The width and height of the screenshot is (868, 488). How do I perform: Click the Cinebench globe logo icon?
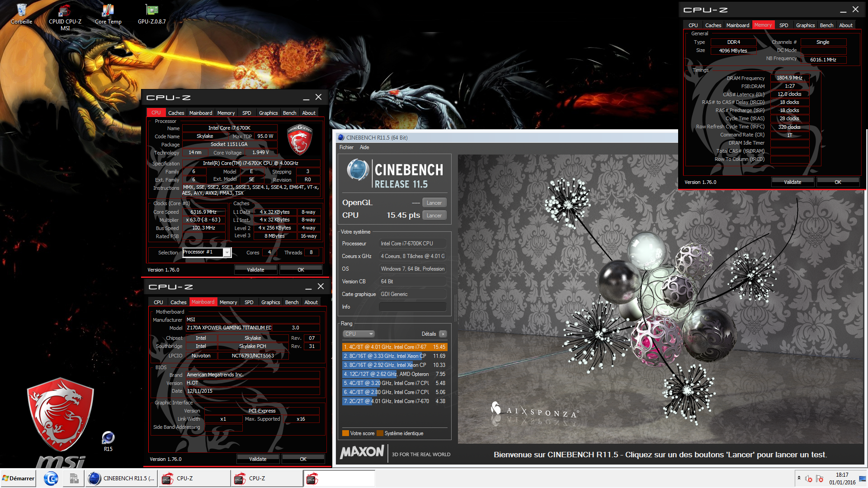[x=358, y=170]
